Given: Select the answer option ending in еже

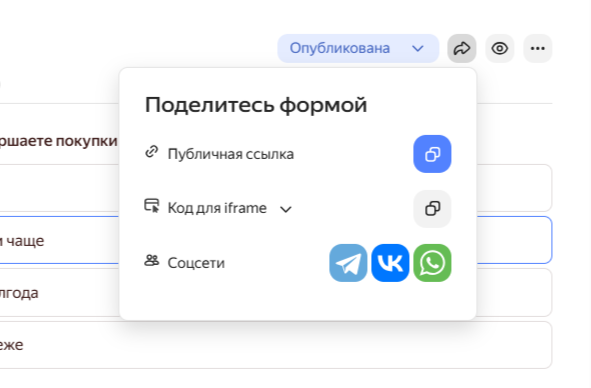Looking at the screenshot, I should pos(275,345).
